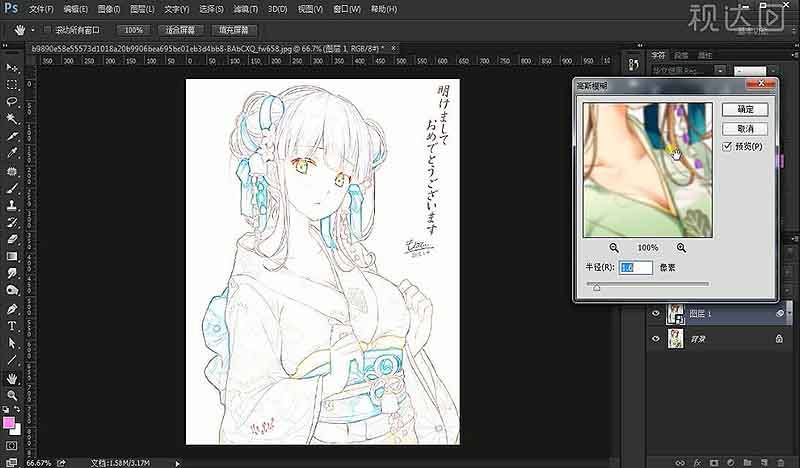Click the link layers icon
Image resolution: width=800 pixels, height=468 pixels.
(680, 462)
